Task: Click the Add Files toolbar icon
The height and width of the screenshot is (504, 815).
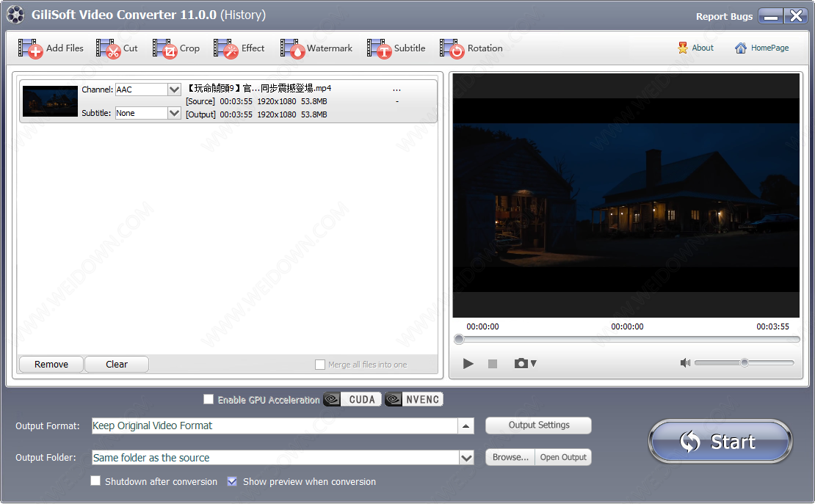Action: click(31, 48)
